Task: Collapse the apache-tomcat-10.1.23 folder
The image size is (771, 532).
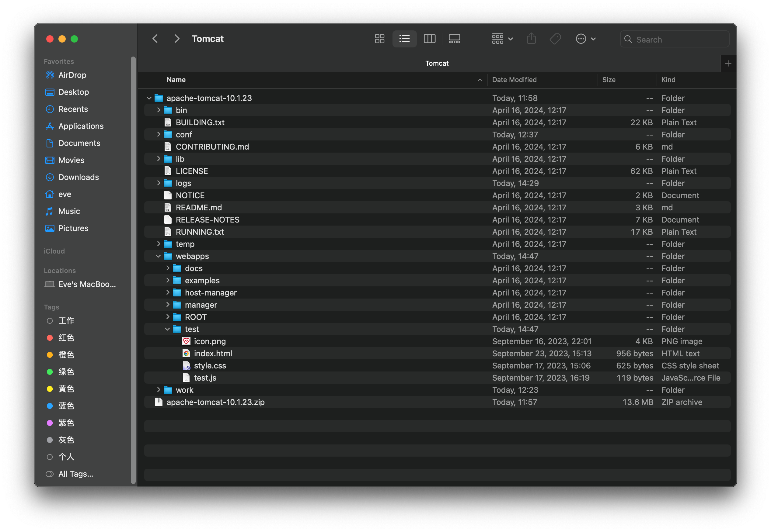Action: (149, 98)
